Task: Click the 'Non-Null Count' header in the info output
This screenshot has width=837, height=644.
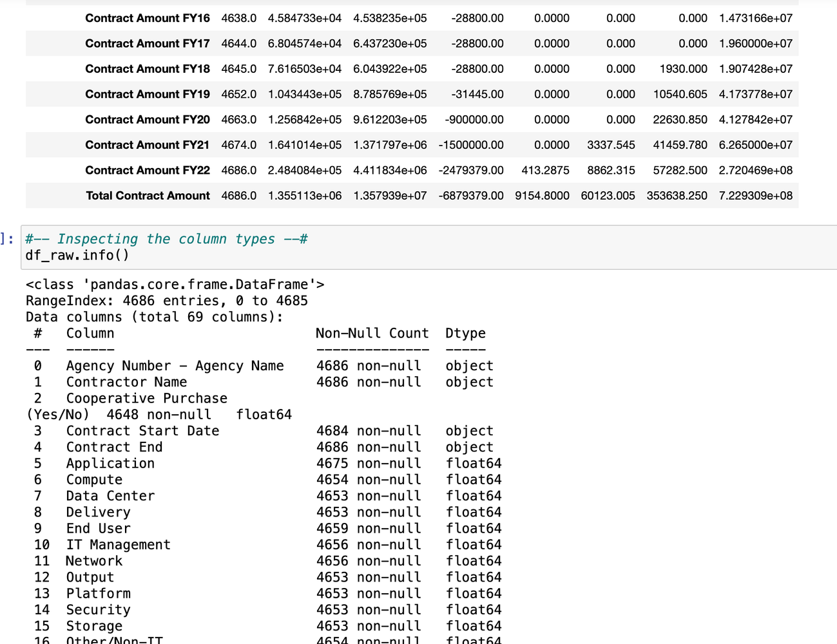Action: pos(372,334)
